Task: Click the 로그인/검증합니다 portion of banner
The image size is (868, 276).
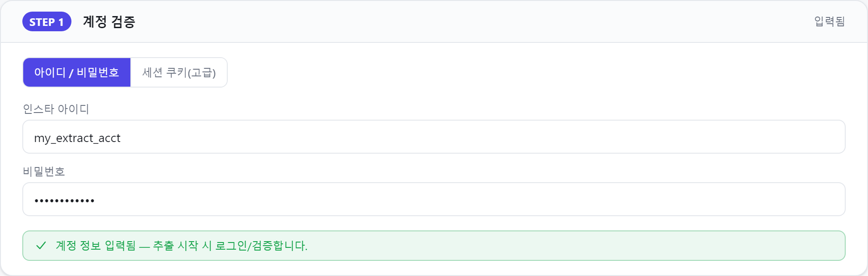Action: click(261, 246)
